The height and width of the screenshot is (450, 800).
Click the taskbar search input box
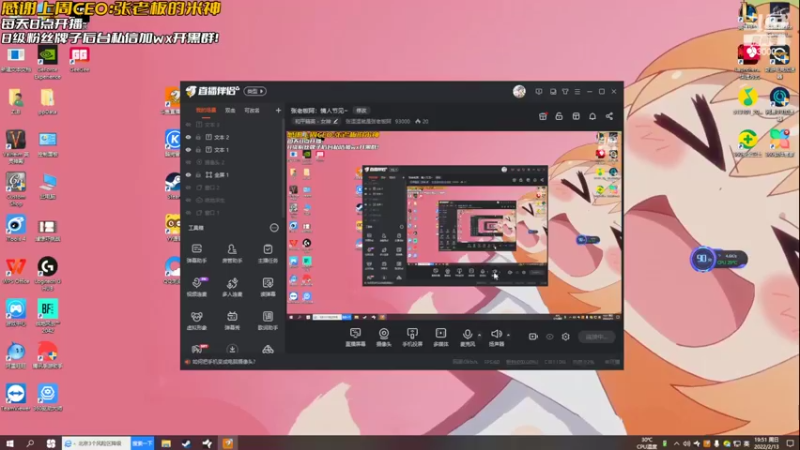tap(96, 443)
